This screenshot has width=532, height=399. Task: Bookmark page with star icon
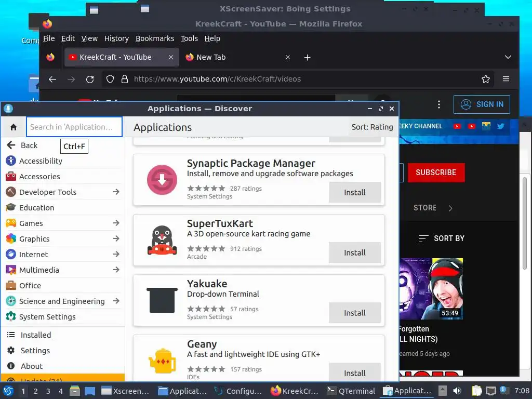pos(486,79)
